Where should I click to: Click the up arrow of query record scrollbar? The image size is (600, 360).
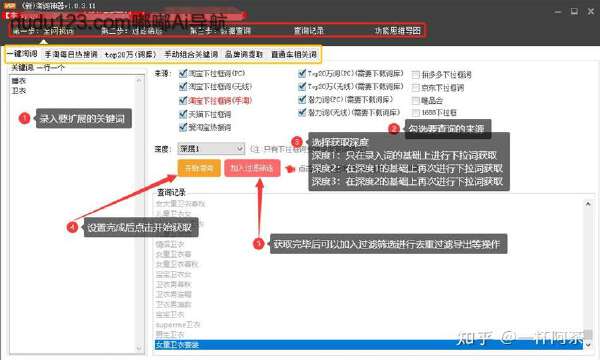click(x=588, y=204)
